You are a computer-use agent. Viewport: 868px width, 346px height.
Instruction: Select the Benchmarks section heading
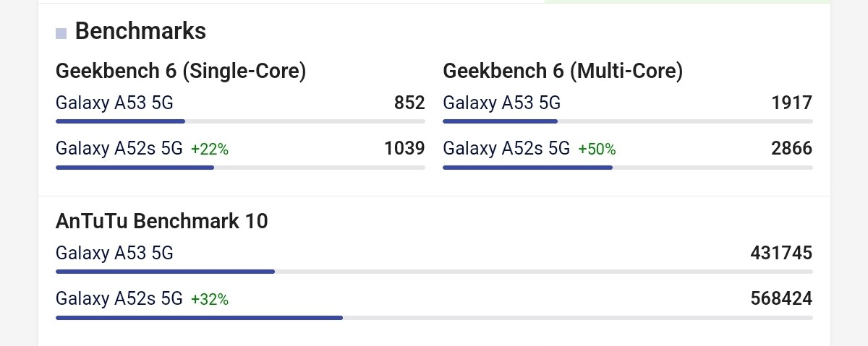pos(140,31)
